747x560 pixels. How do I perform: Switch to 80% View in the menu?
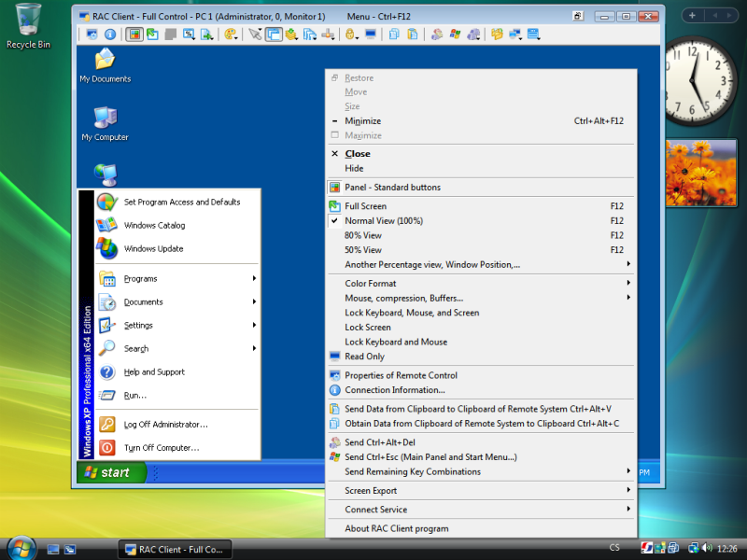tap(481, 235)
